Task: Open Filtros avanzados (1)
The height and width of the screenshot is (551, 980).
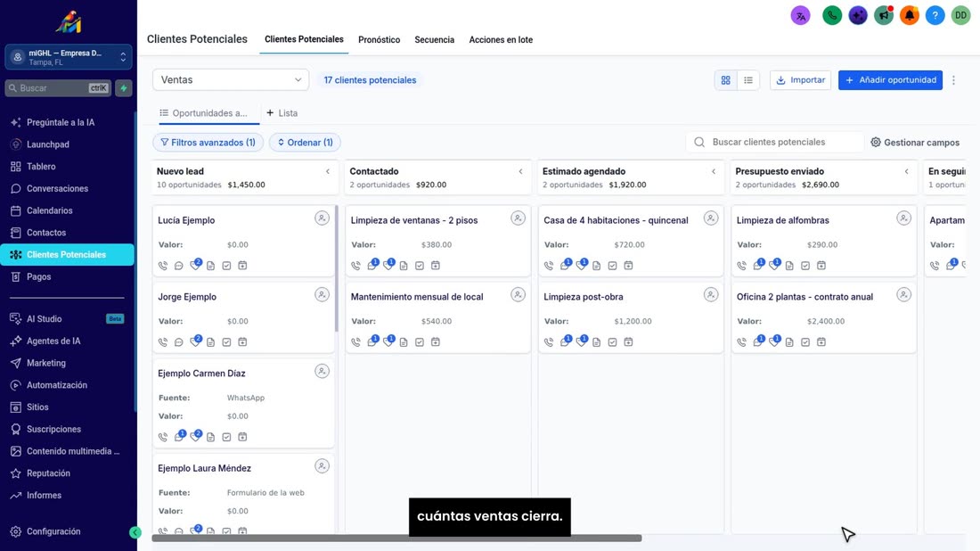Action: [208, 143]
